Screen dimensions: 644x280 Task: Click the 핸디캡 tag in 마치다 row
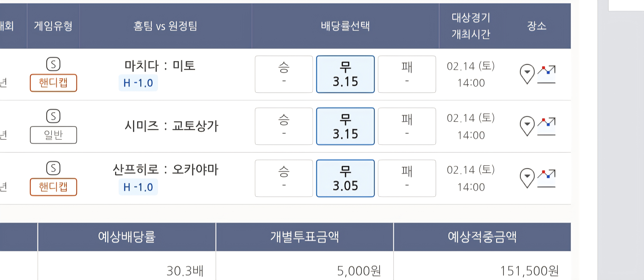(53, 83)
